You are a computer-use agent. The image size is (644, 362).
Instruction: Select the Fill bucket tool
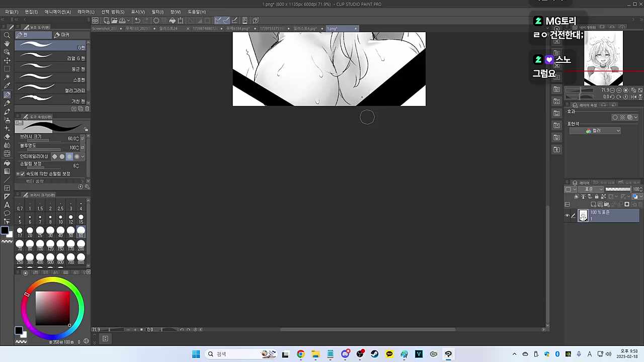pos(7,163)
